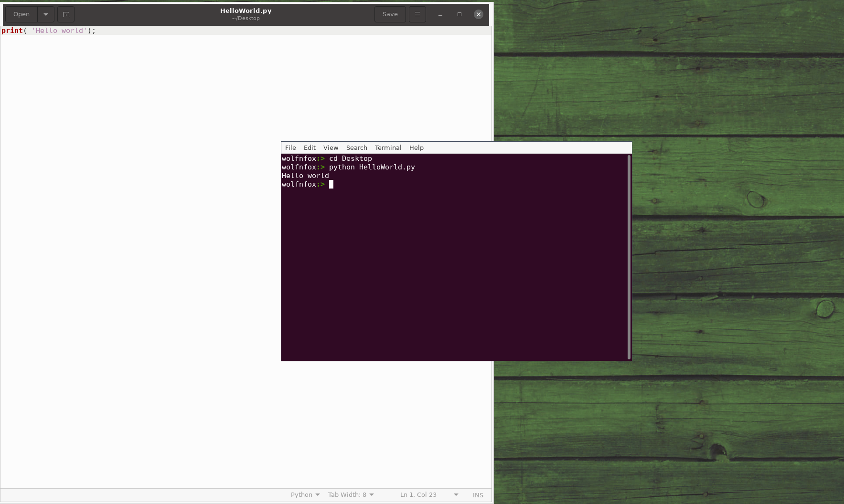Toggle overwrite mode via the INS indicator

(478, 495)
